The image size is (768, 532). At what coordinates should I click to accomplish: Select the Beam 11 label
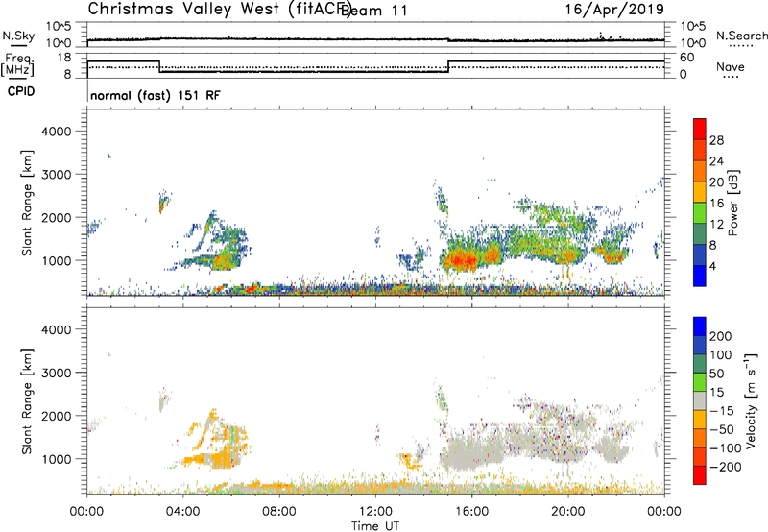[x=374, y=11]
